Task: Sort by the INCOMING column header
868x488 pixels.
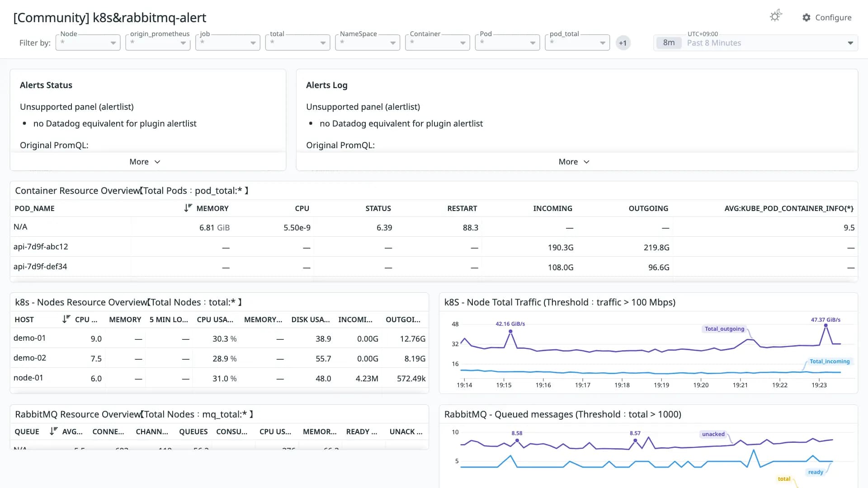Action: (x=552, y=208)
